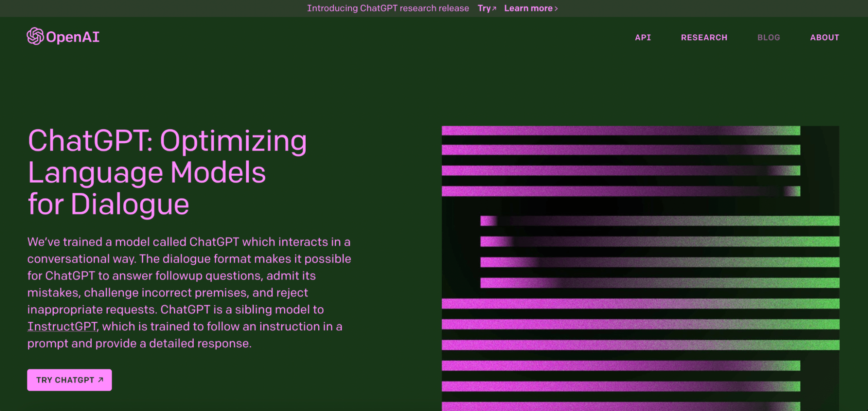The width and height of the screenshot is (868, 411).
Task: Open the API menu item
Action: pos(643,37)
